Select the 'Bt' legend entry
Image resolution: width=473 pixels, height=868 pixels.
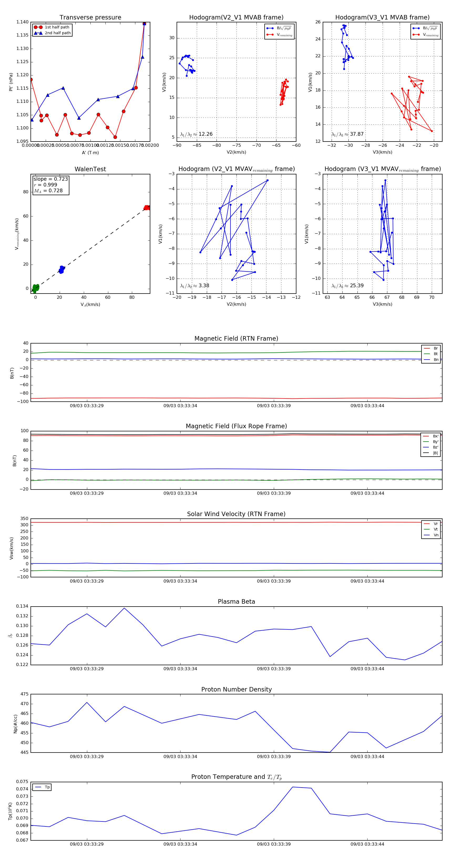pos(431,354)
